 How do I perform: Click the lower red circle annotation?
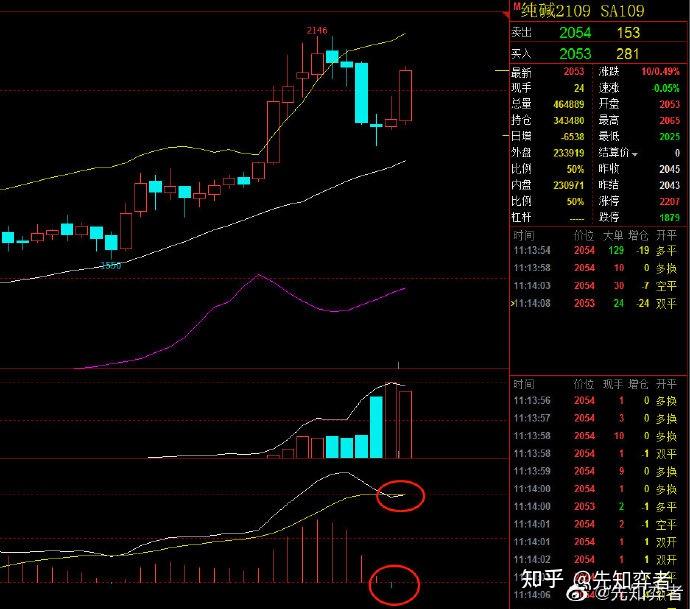coord(393,583)
